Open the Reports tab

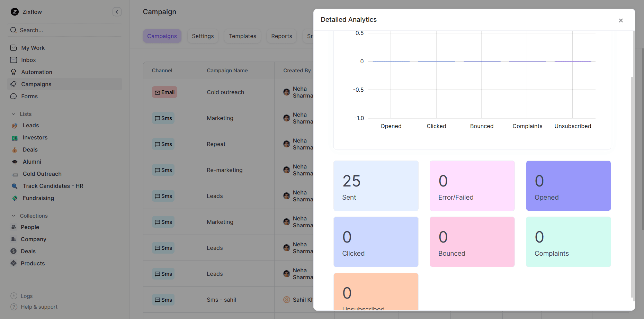point(281,36)
